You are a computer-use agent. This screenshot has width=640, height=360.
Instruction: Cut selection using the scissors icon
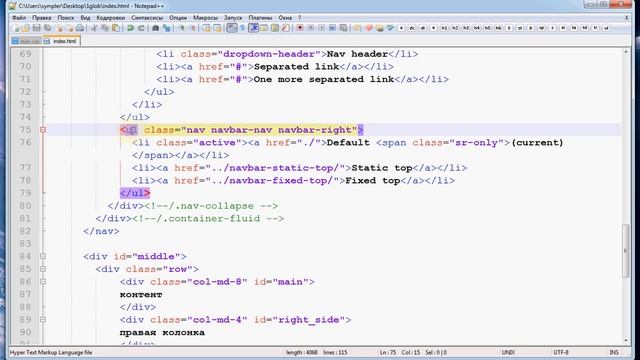click(x=94, y=28)
